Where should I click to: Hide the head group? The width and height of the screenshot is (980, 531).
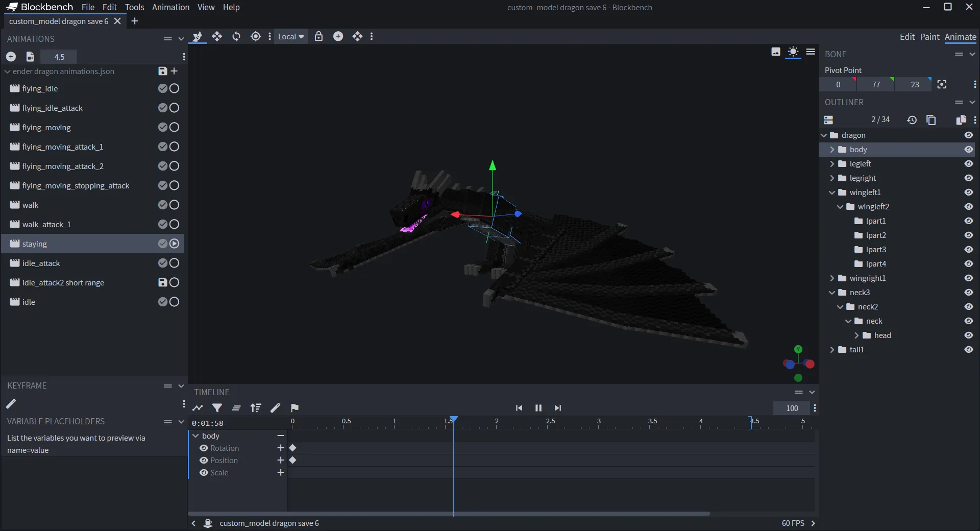point(968,335)
